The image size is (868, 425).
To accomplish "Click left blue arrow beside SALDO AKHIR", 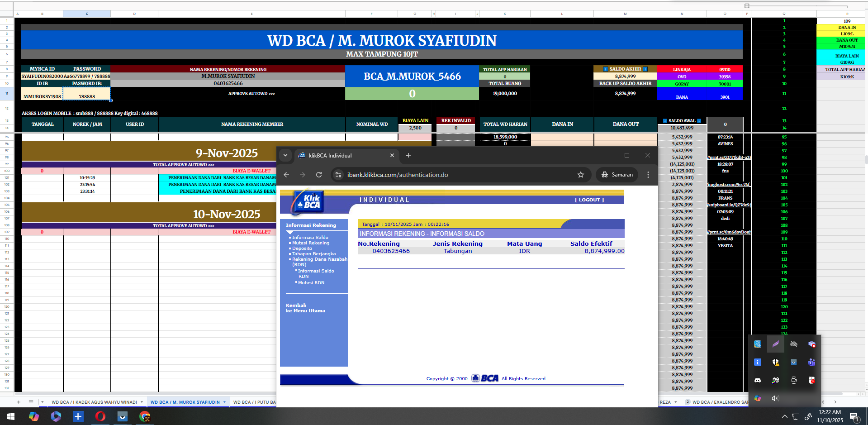I will (x=605, y=69).
